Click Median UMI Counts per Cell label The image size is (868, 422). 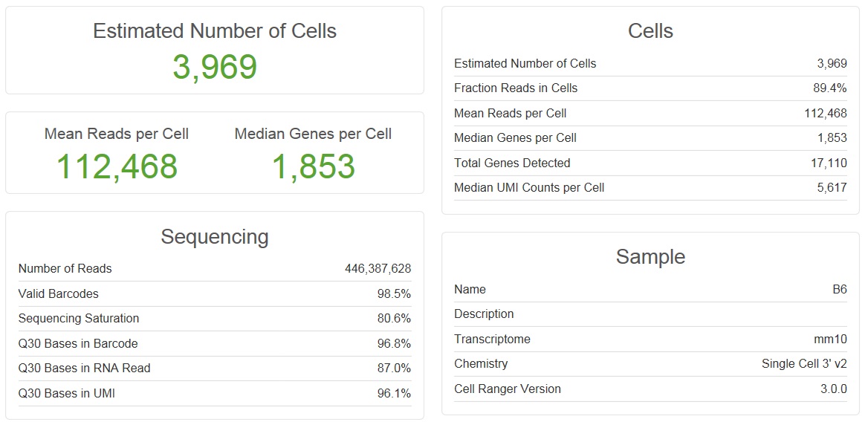[x=529, y=188]
